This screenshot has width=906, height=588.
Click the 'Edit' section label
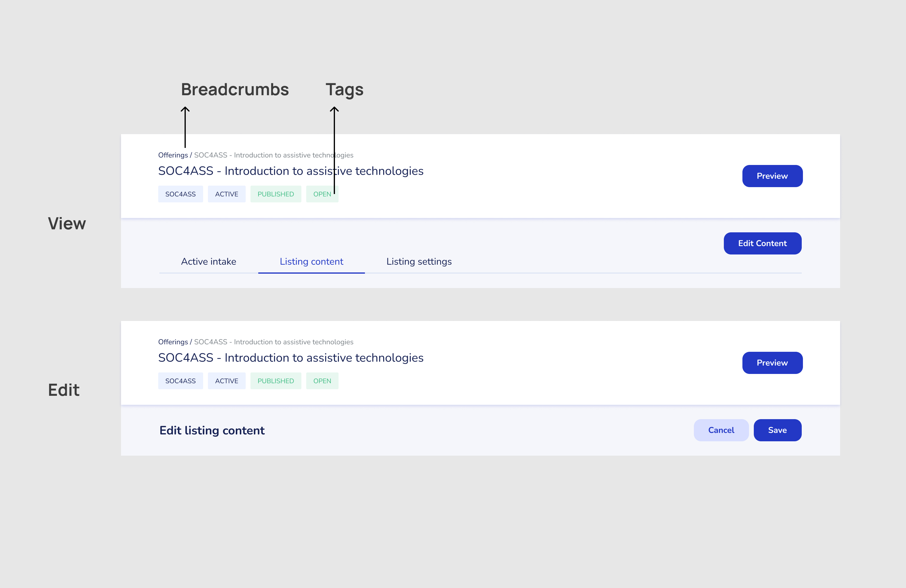[x=64, y=390]
